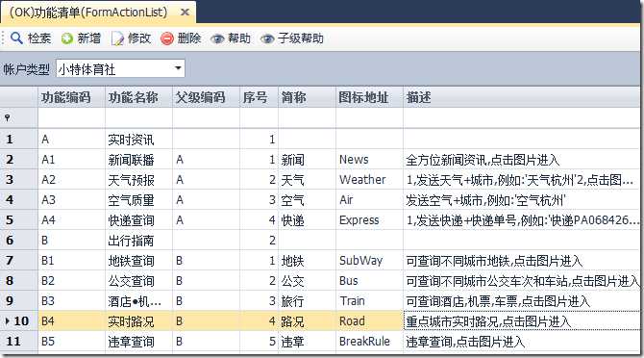Click the filter row pin icon
644x358 pixels.
click(8, 118)
